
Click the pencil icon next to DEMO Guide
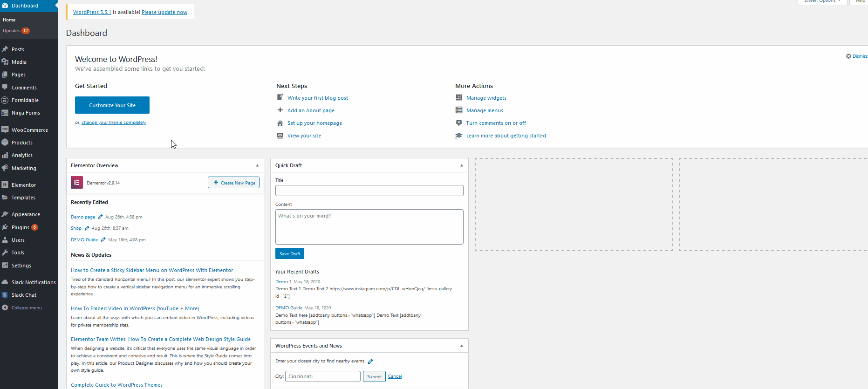[103, 239]
